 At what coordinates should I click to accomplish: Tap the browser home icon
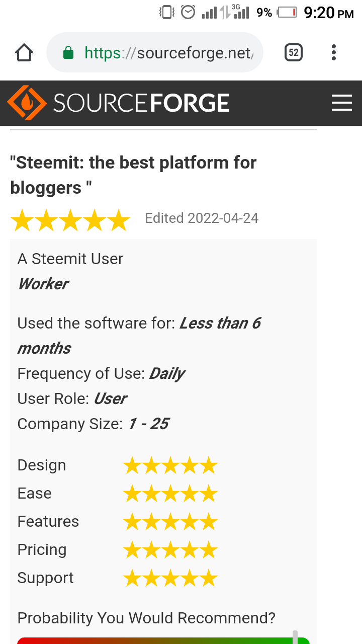tap(24, 52)
